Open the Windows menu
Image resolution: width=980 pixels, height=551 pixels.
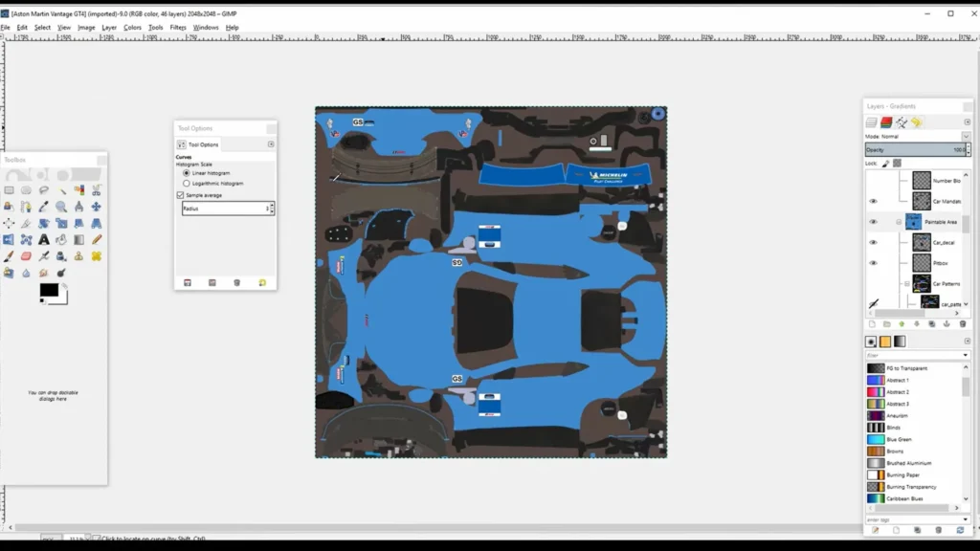pyautogui.click(x=206, y=28)
